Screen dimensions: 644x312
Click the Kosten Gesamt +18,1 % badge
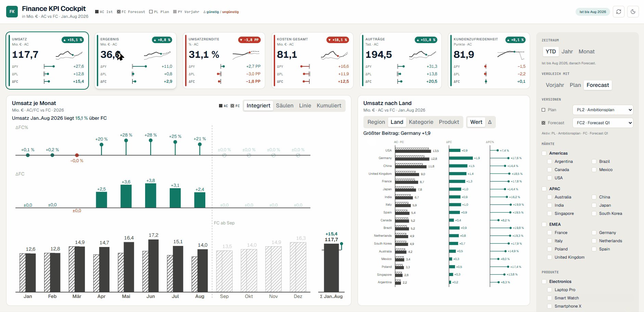pos(338,40)
